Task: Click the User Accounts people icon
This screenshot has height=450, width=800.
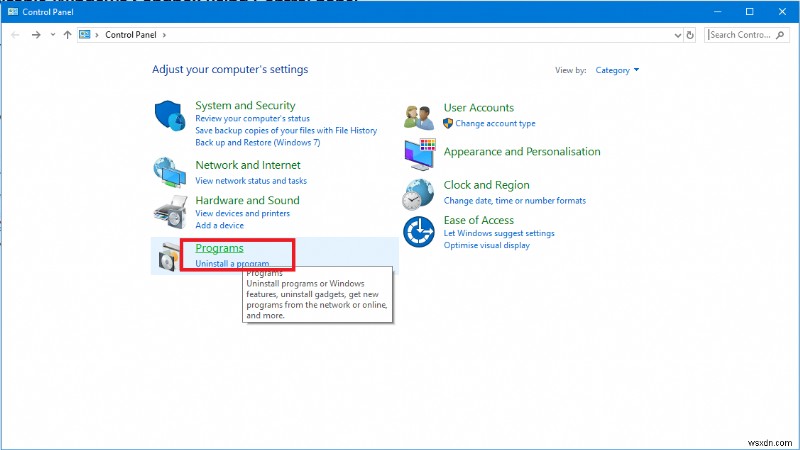Action: click(418, 117)
